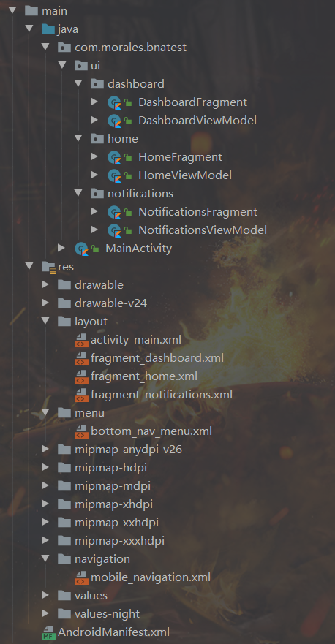
Task: Click the Kotlin class icon beside DashboardFragment
Action: click(x=114, y=102)
